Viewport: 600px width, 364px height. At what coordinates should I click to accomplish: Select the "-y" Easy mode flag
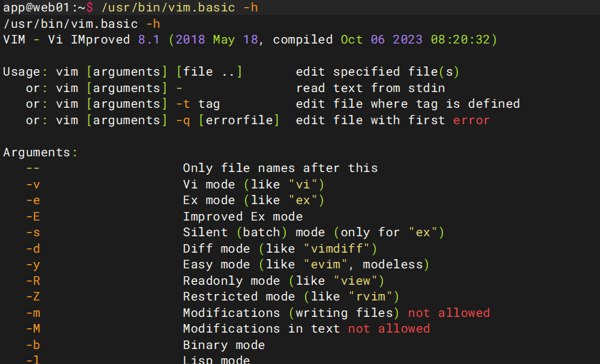[33, 265]
